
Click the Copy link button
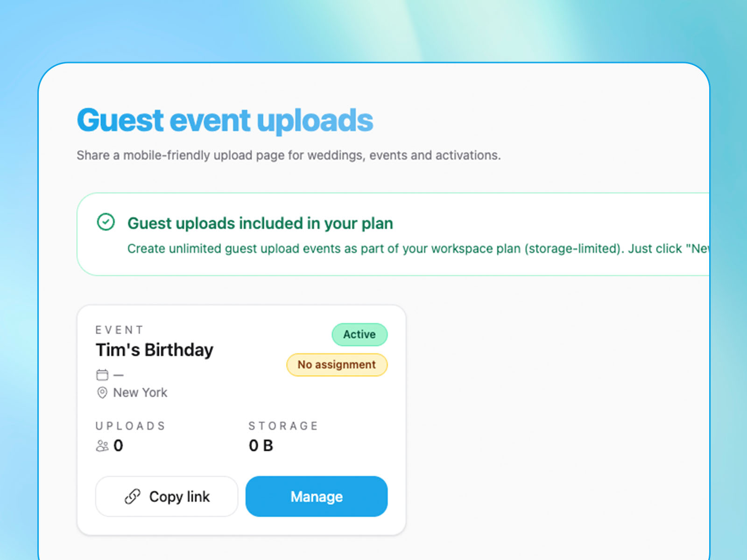[x=167, y=497]
